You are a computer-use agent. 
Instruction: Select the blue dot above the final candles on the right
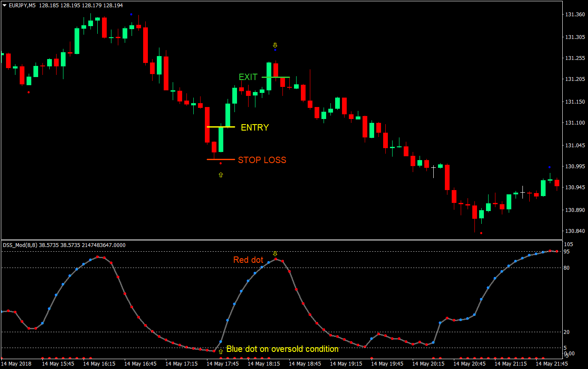549,167
